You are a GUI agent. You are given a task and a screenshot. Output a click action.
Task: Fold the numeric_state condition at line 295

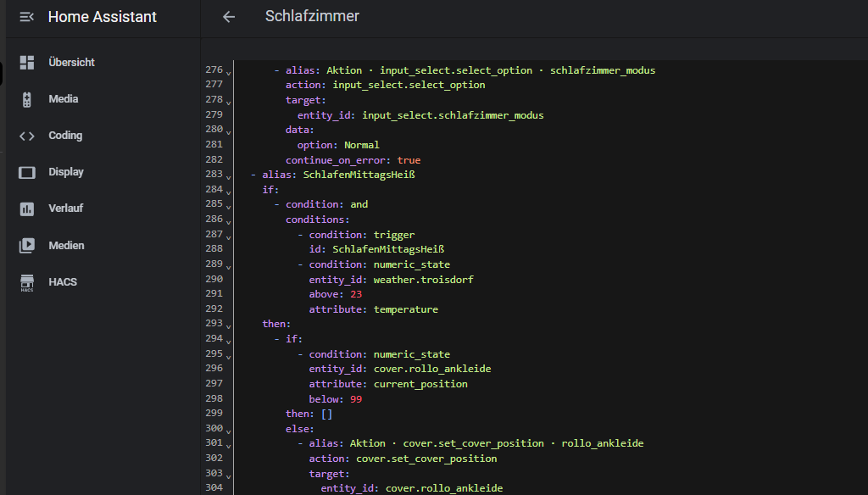228,357
